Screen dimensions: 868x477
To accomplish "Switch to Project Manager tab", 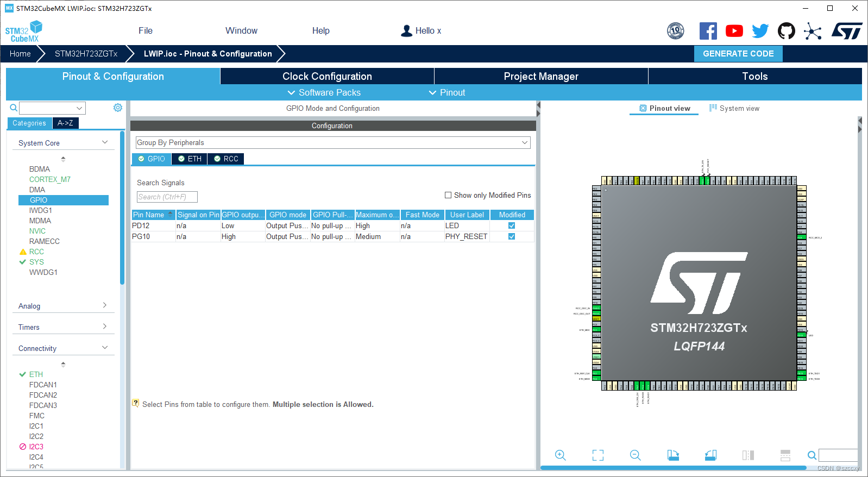I will point(541,76).
